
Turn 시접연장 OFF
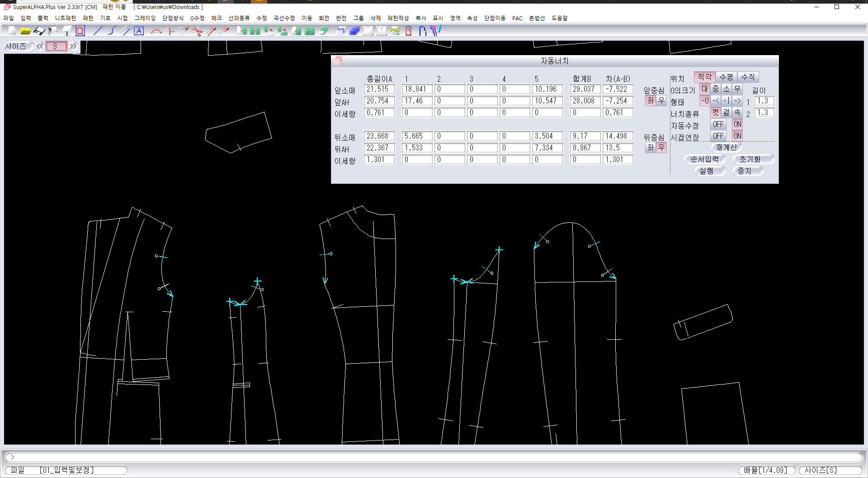tap(718, 136)
